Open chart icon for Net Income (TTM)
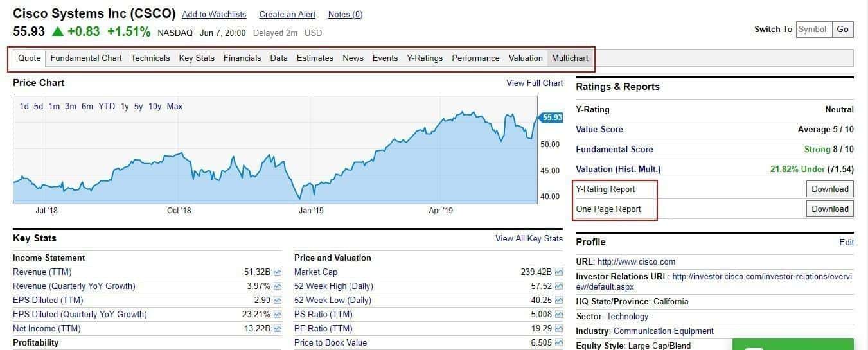 tap(278, 329)
